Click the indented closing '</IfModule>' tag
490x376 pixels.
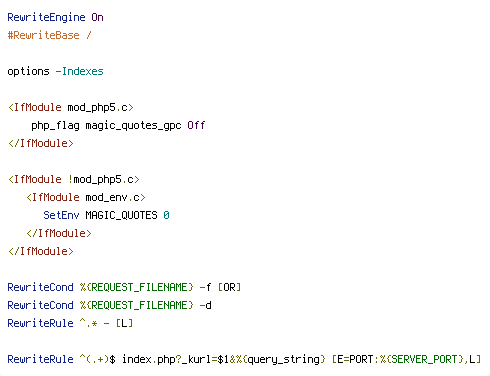[59, 233]
